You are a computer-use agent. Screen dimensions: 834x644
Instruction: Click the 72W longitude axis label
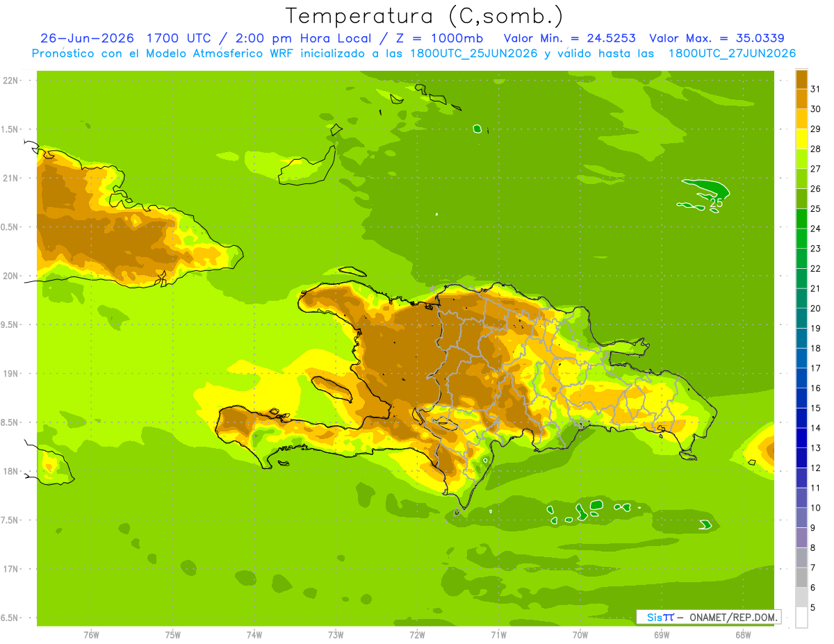417,635
